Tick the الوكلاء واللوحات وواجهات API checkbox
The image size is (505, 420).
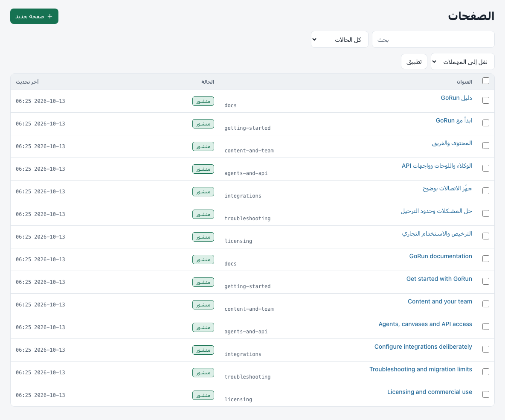coord(486,168)
